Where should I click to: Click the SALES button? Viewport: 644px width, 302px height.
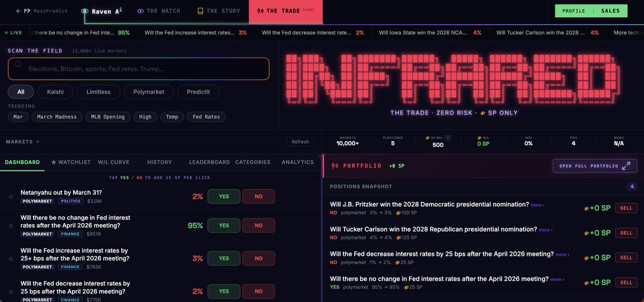pyautogui.click(x=610, y=11)
